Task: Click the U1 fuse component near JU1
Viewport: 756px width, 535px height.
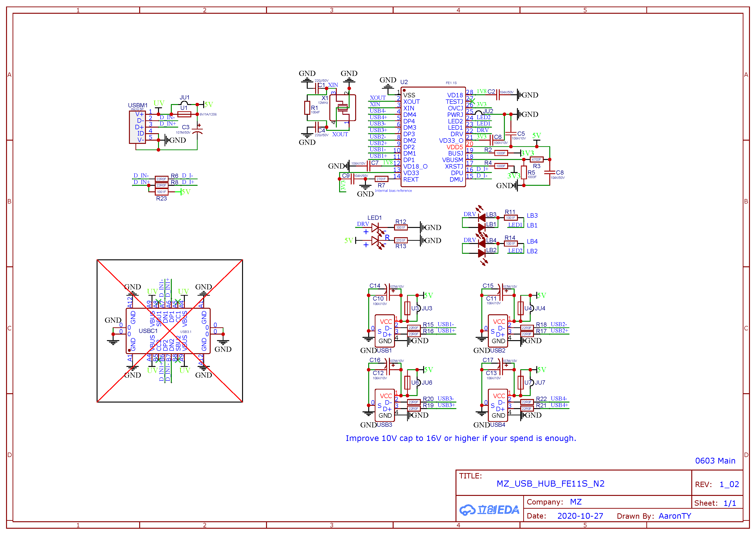Action: click(184, 114)
